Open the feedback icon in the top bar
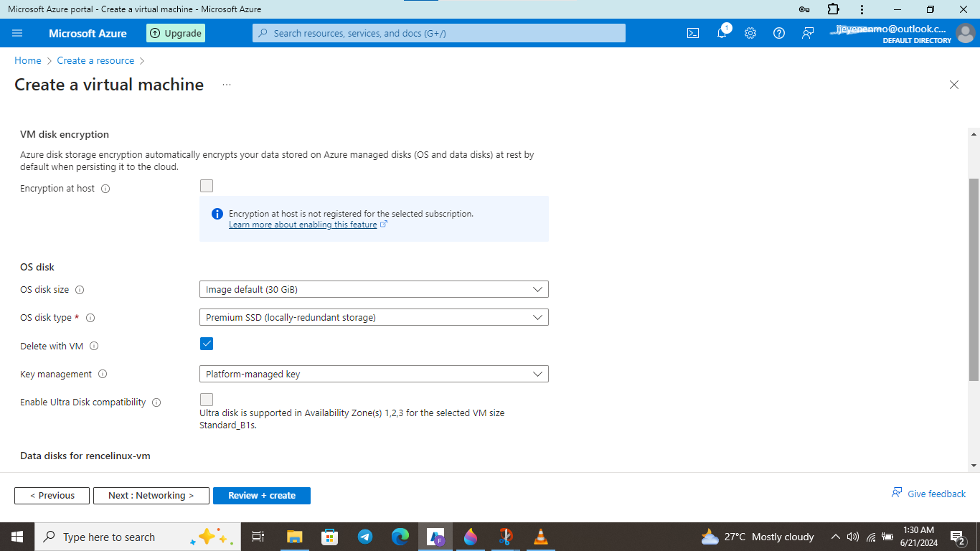Image resolution: width=980 pixels, height=551 pixels. point(808,33)
